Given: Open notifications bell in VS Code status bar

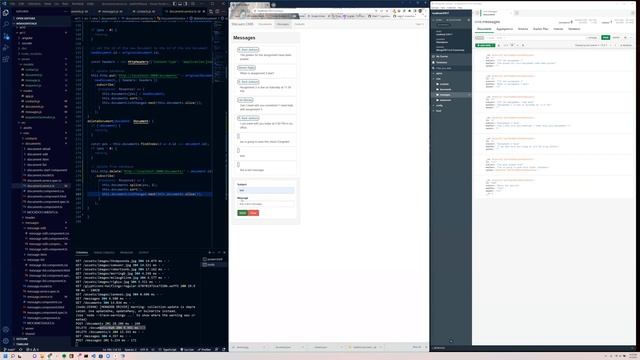Looking at the screenshot, I should click(x=224, y=350).
